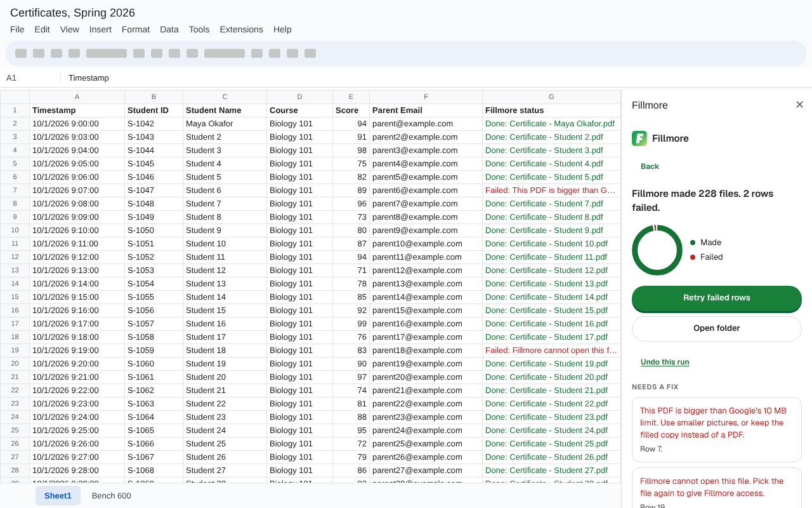
Task: Close the Fillmore side panel
Action: click(x=799, y=105)
